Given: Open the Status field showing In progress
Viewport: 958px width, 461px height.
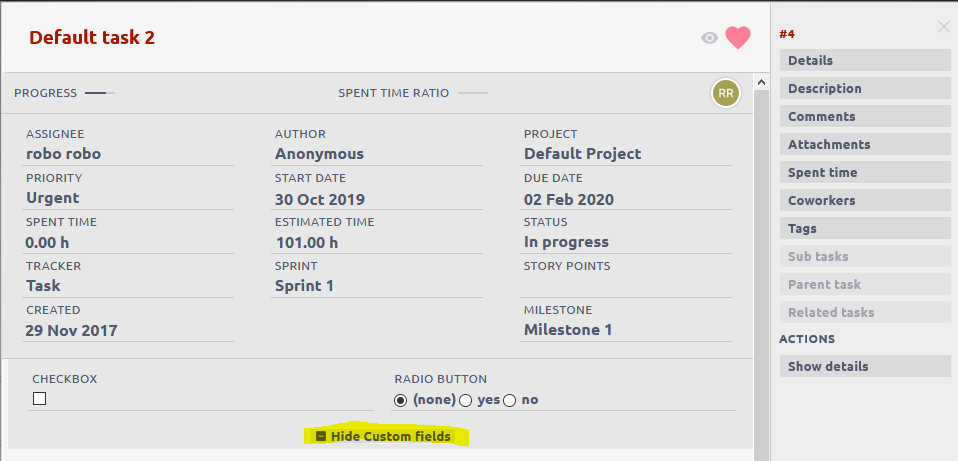Looking at the screenshot, I should pyautogui.click(x=566, y=242).
